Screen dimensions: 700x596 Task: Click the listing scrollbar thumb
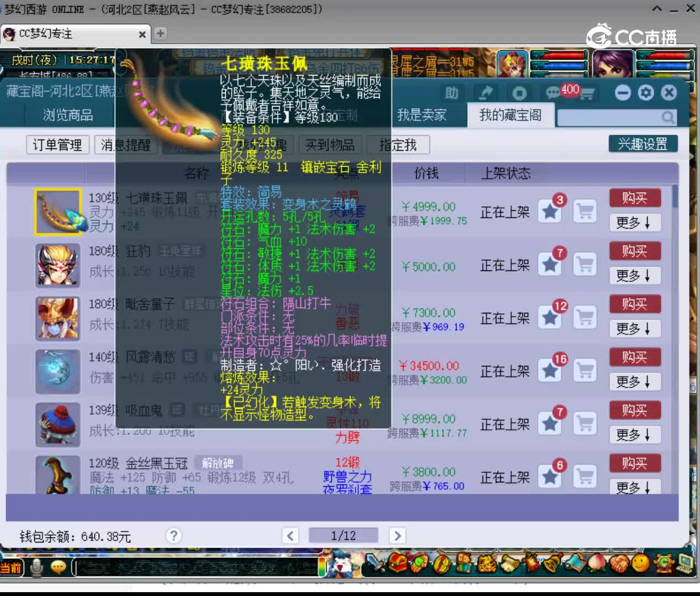pos(675,196)
